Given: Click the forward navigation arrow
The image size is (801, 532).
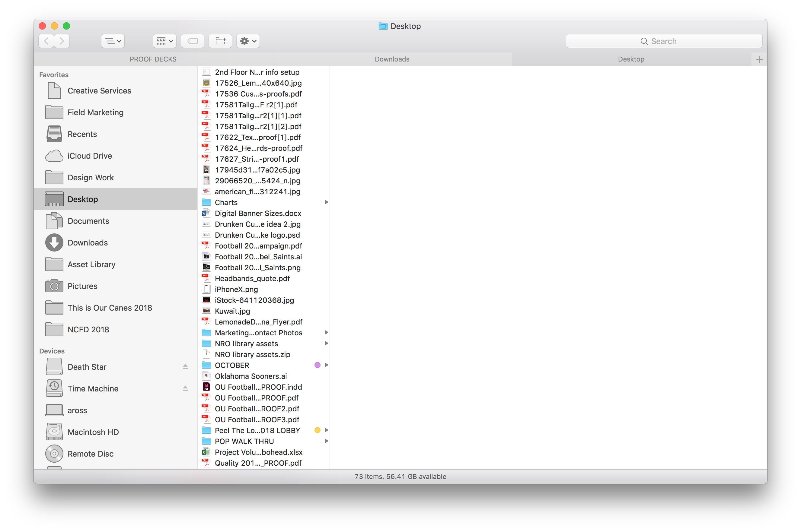Looking at the screenshot, I should (x=62, y=41).
